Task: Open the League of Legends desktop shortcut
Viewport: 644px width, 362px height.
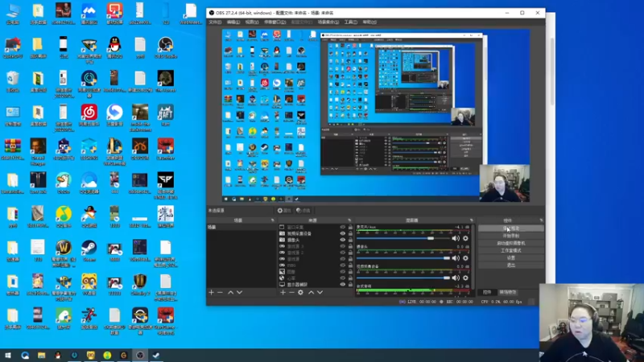Action: (x=114, y=151)
